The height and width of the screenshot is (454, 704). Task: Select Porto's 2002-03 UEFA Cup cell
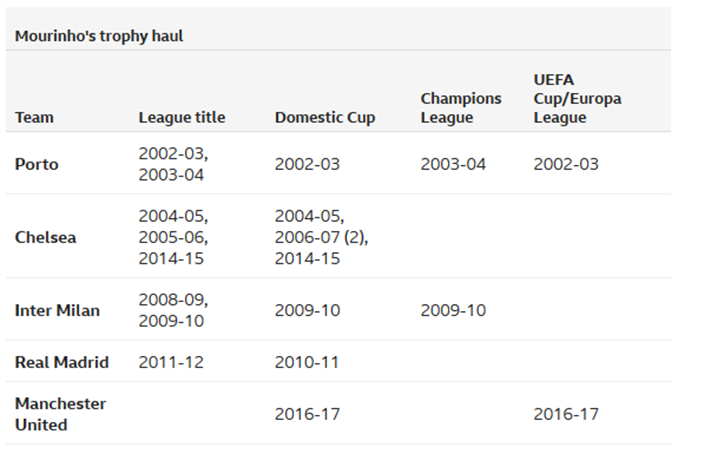(566, 164)
